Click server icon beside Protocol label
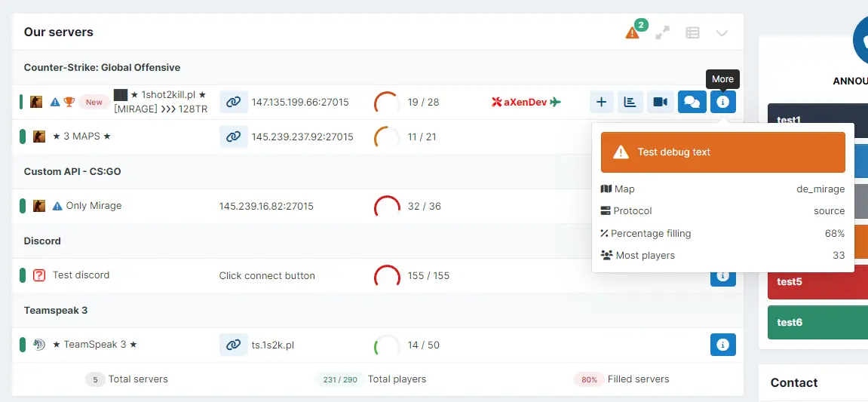The width and height of the screenshot is (868, 402). 606,211
